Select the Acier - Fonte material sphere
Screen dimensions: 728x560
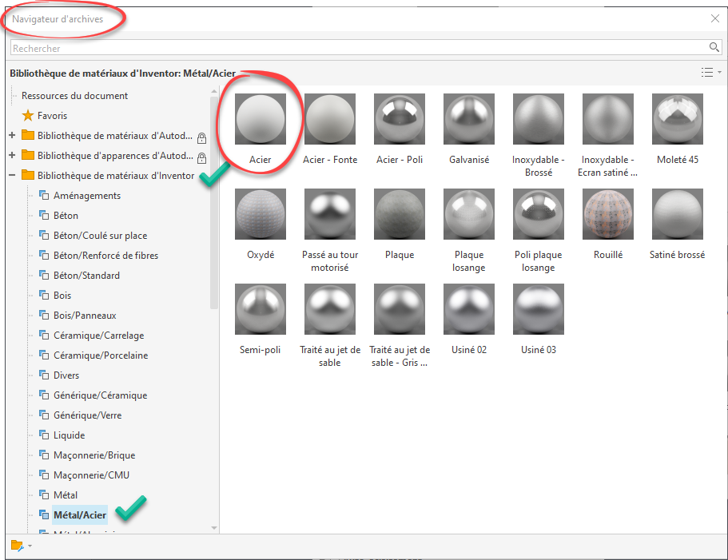click(x=330, y=119)
